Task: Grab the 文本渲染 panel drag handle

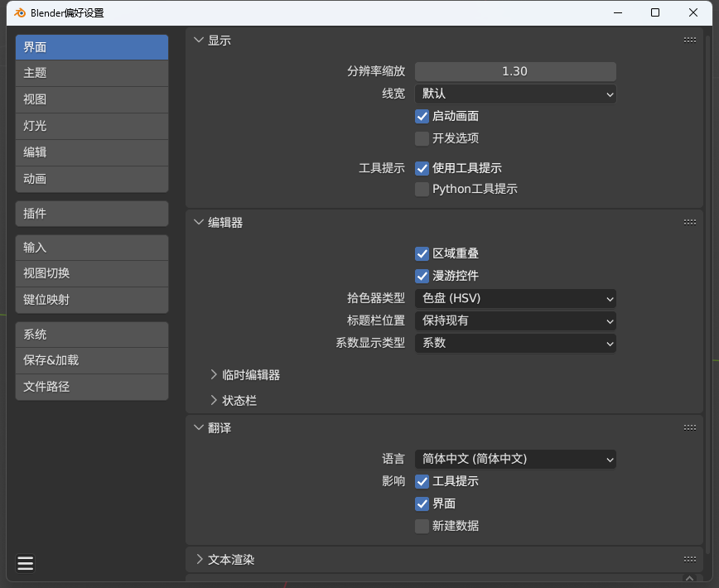Action: coord(690,560)
